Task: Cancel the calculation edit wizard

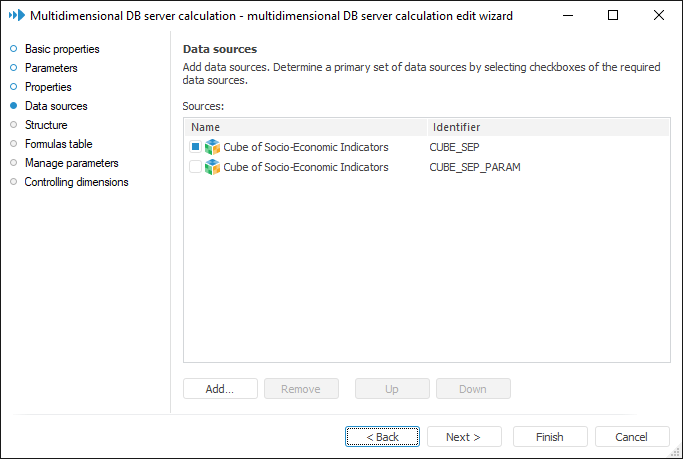Action: coord(632,437)
